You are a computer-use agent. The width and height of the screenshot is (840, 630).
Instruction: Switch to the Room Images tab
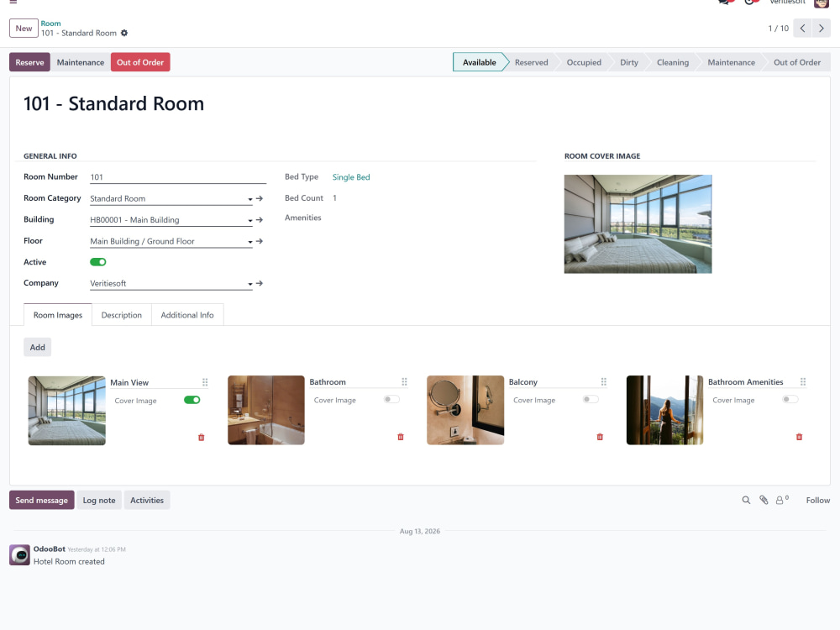pyautogui.click(x=58, y=315)
